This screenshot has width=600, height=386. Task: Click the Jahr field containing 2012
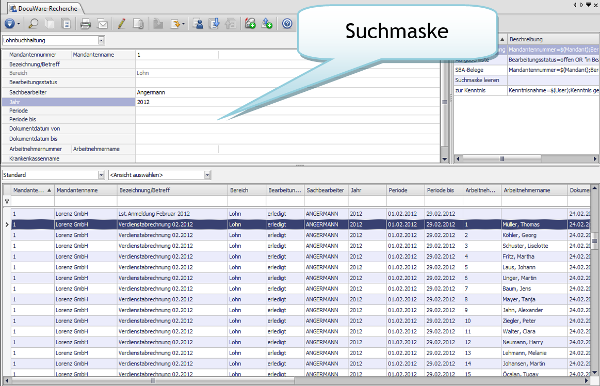click(288, 102)
